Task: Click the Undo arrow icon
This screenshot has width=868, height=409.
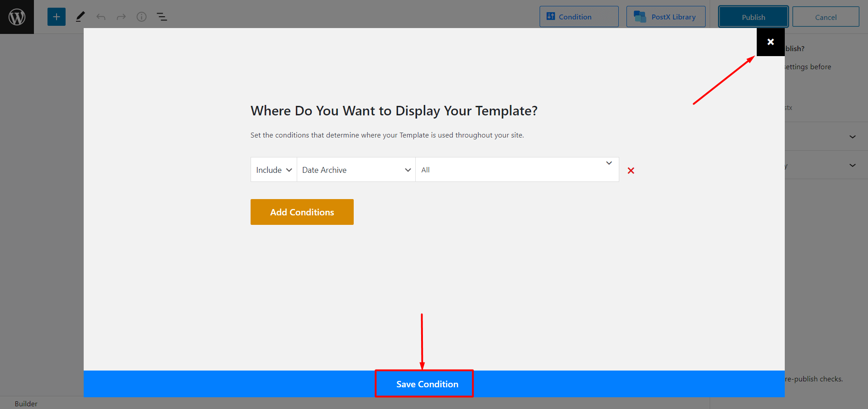Action: click(100, 16)
